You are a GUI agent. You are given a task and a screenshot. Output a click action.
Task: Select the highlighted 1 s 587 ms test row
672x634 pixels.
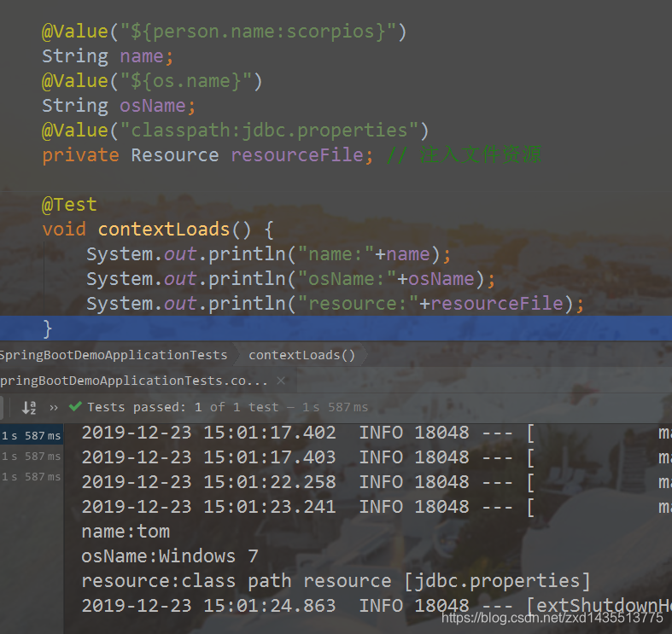32,436
